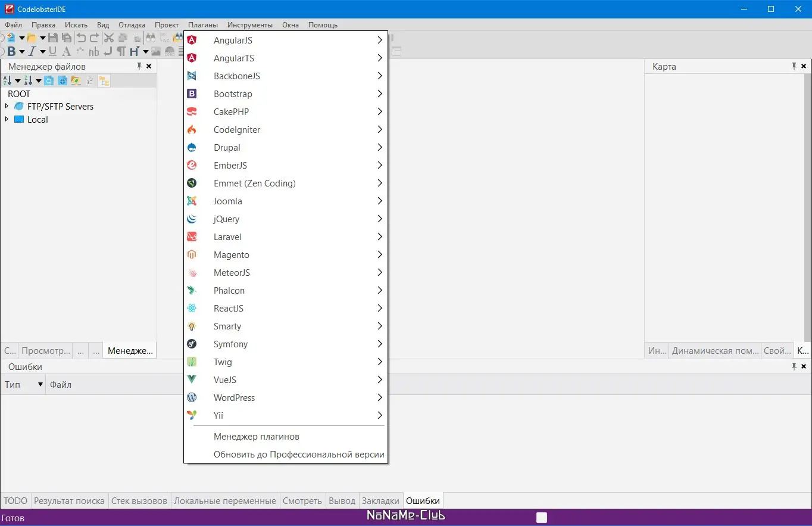
Task: Toggle the pin on the Карта panel
Action: point(794,66)
